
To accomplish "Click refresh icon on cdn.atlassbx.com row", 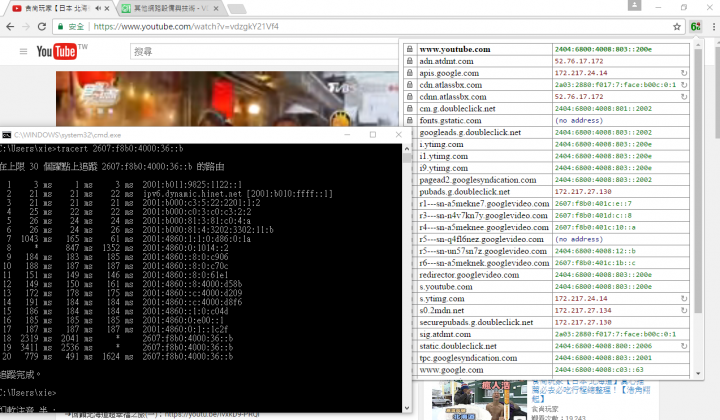I will (x=684, y=85).
